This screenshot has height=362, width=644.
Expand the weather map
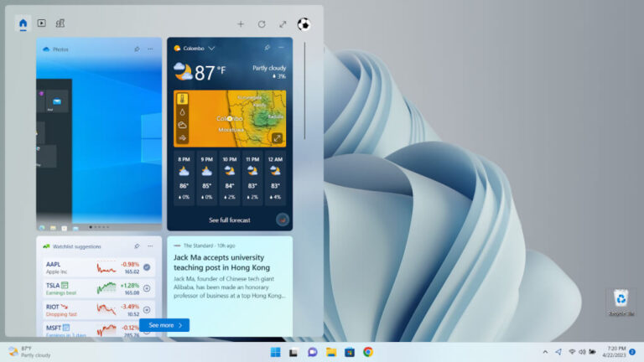[278, 138]
